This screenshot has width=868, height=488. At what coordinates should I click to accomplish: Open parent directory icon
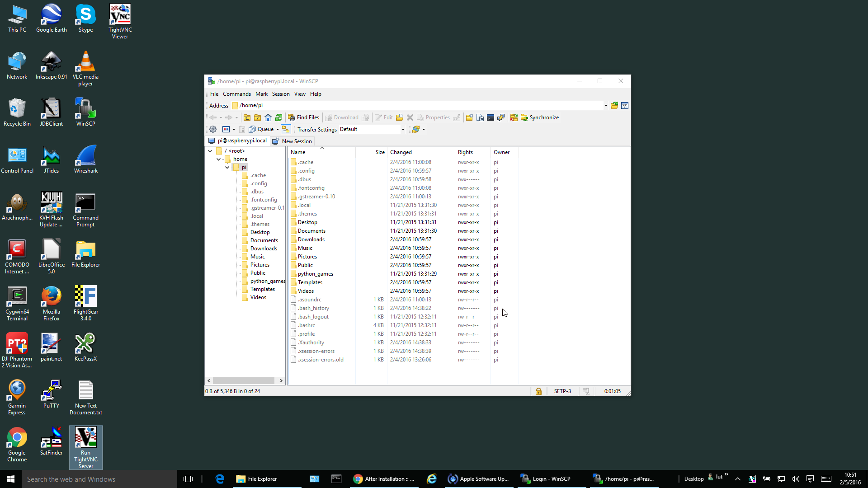247,117
